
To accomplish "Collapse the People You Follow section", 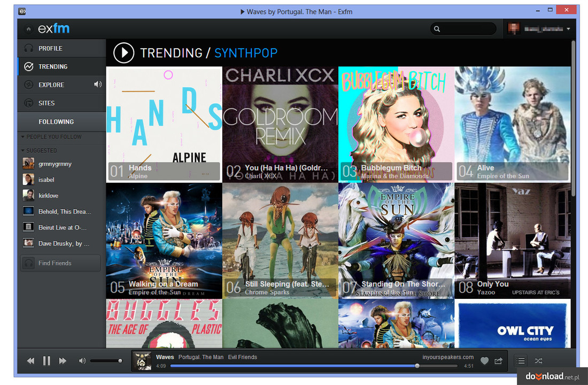I will tap(23, 137).
